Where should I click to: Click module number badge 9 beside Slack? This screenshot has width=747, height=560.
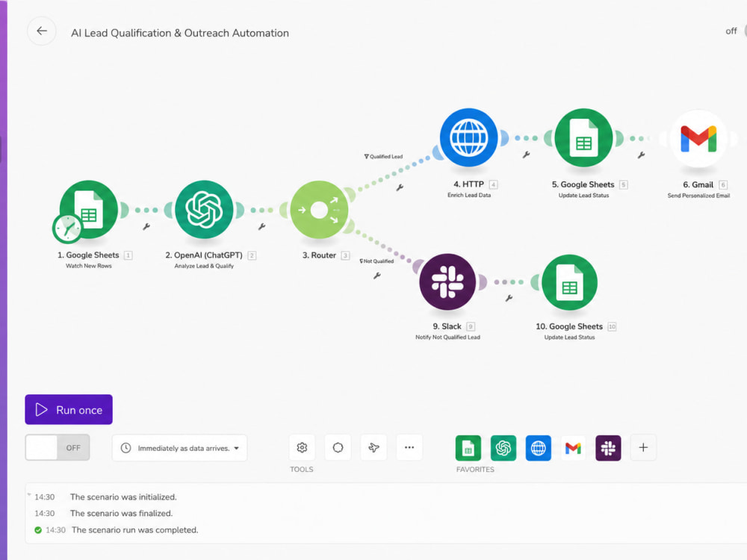click(x=471, y=327)
